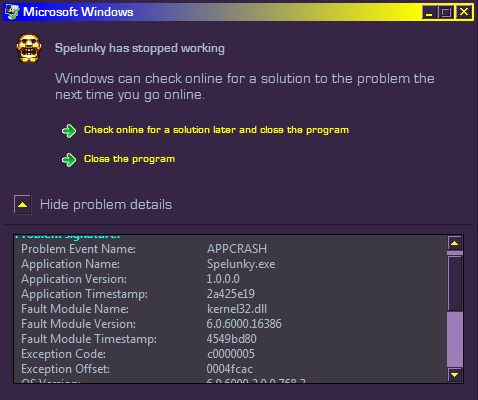Collapse details using the yellow up-arrow button

pos(22,204)
